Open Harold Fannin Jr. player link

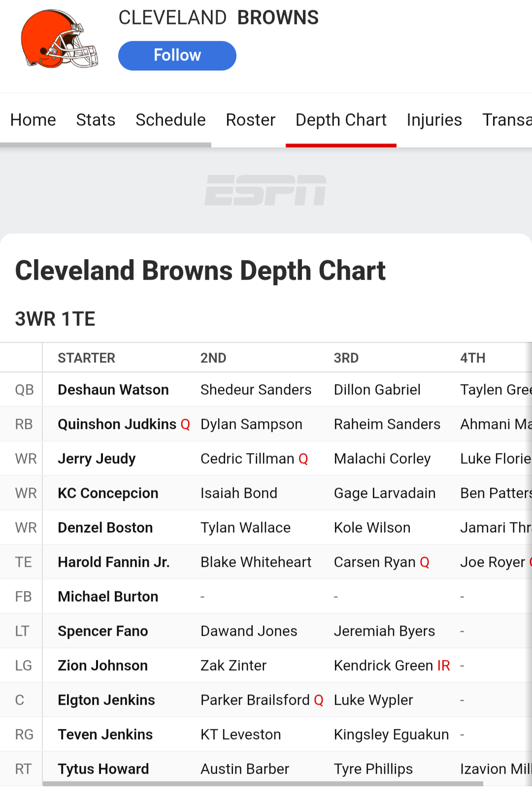pos(114,562)
